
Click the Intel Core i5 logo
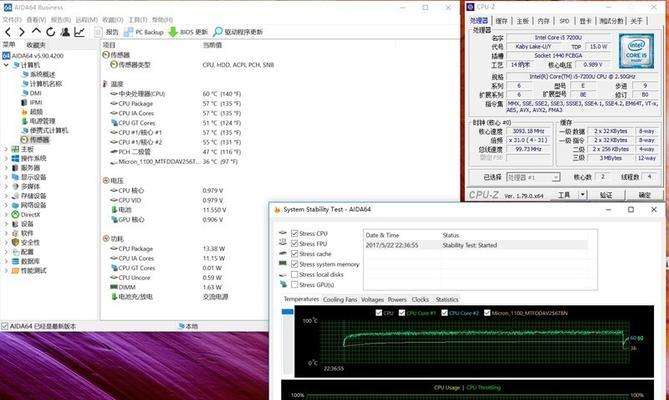637,51
